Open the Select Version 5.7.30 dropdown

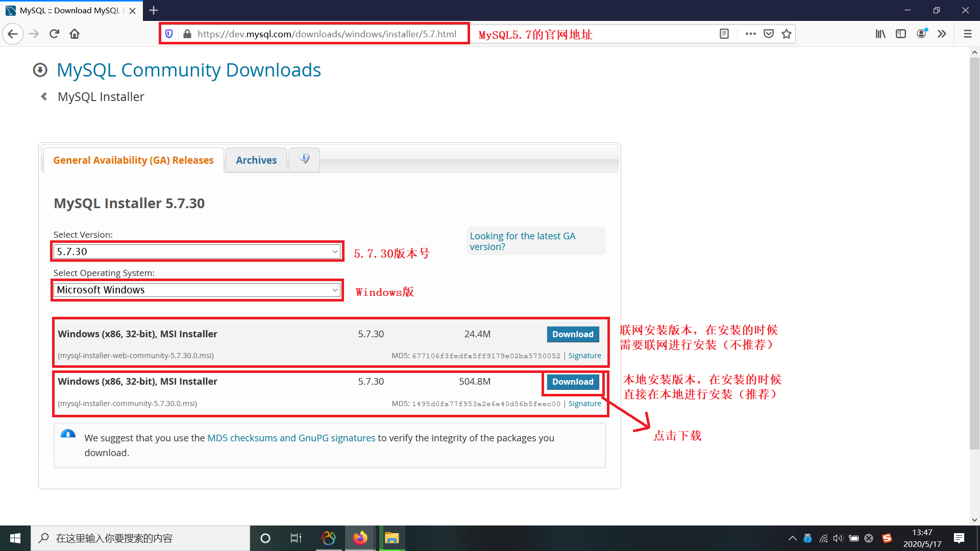click(x=197, y=252)
